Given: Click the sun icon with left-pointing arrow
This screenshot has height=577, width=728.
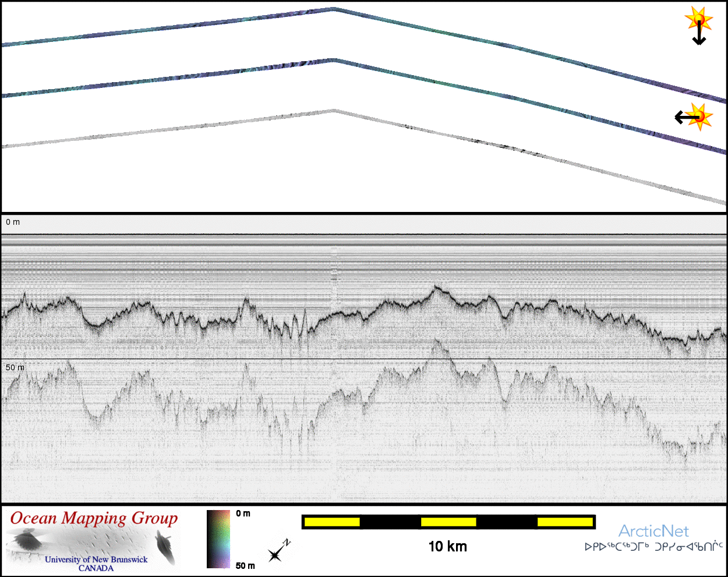Looking at the screenshot, I should tap(694, 117).
